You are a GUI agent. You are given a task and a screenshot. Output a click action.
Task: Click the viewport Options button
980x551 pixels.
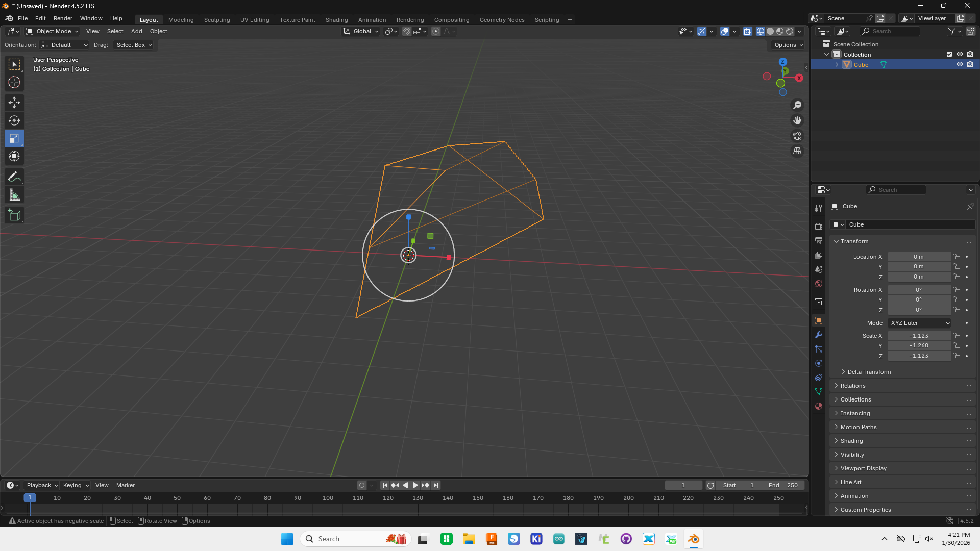click(x=788, y=45)
